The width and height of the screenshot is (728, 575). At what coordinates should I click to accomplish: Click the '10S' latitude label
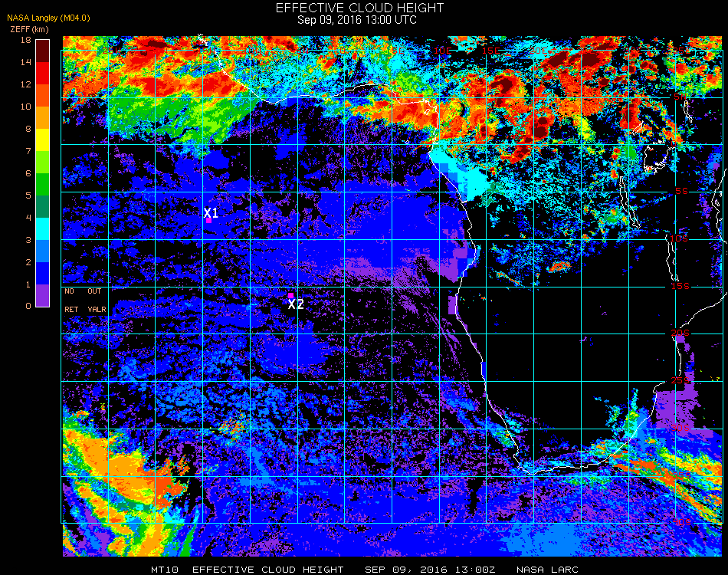click(679, 238)
